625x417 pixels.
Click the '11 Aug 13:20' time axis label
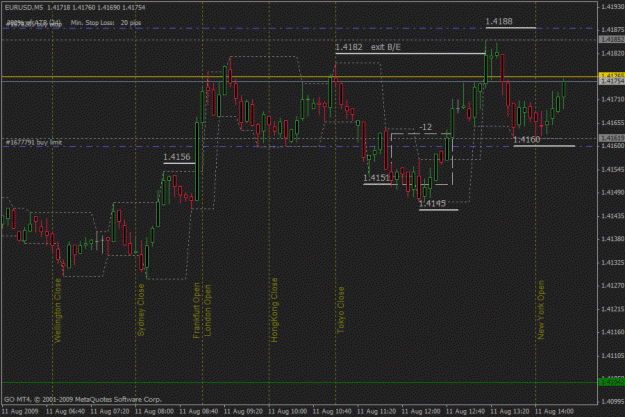pos(510,411)
